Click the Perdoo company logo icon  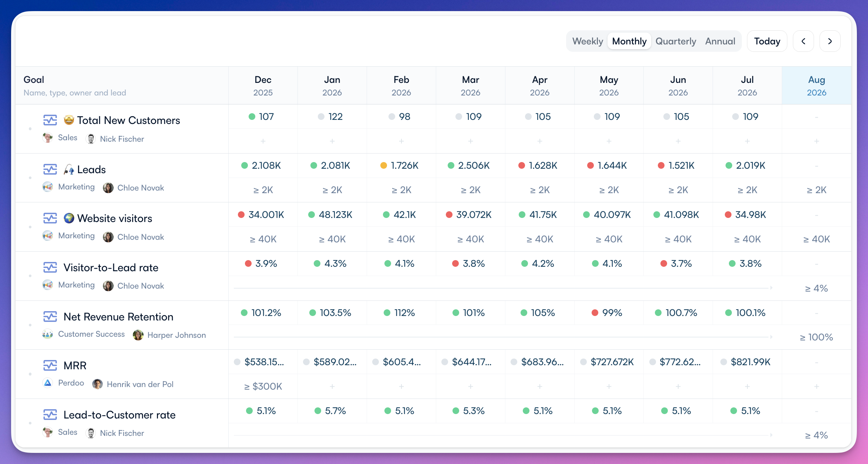[48, 383]
